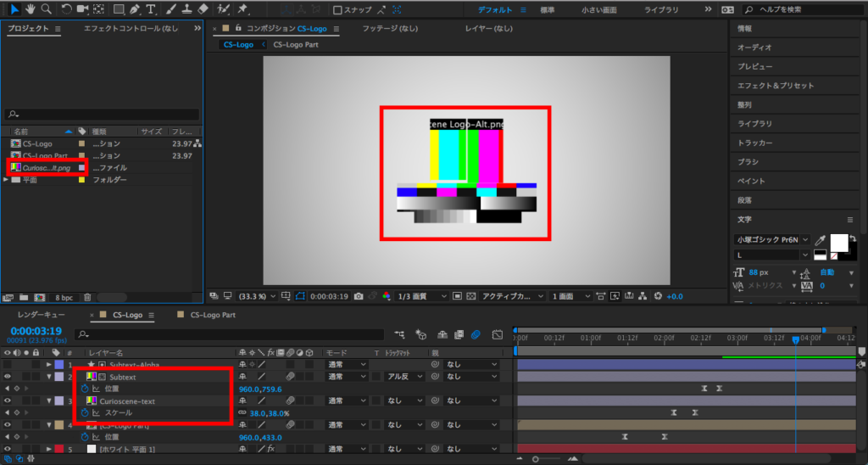The image size is (868, 465).
Task: Select the 小さい画面 workspace
Action: click(599, 9)
